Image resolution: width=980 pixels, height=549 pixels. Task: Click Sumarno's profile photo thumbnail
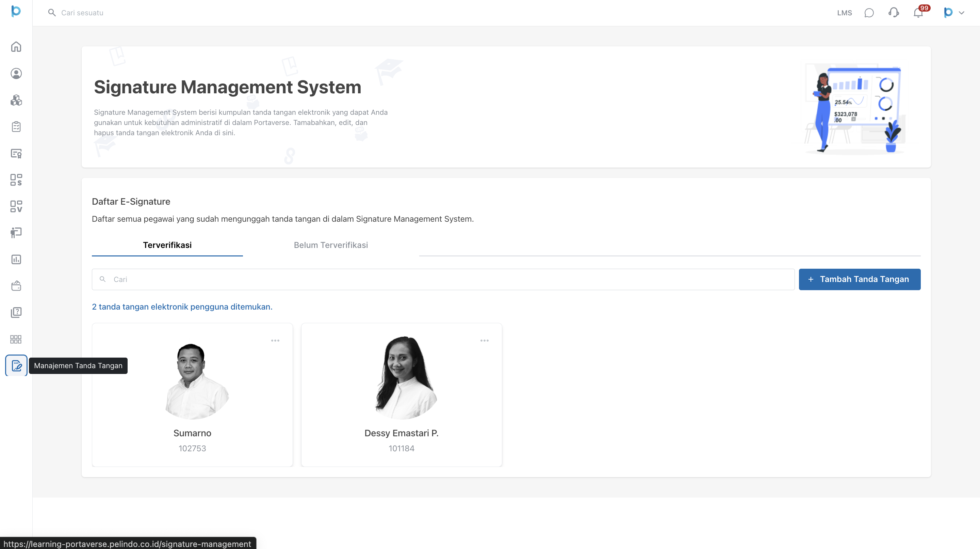coord(192,380)
